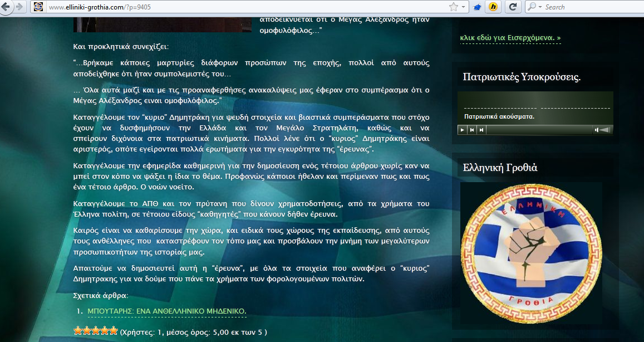Image resolution: width=644 pixels, height=342 pixels.
Task: Play the Πατριωτικά ακούσματα audio
Action: [463, 130]
